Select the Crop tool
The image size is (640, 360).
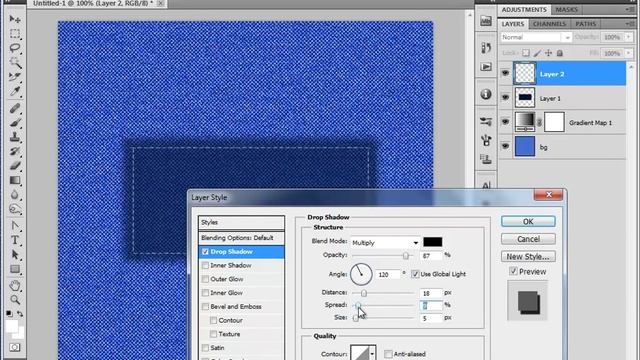(x=15, y=76)
